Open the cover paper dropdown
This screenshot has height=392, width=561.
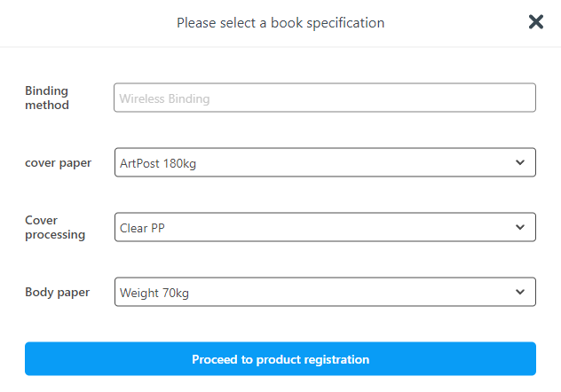(325, 163)
